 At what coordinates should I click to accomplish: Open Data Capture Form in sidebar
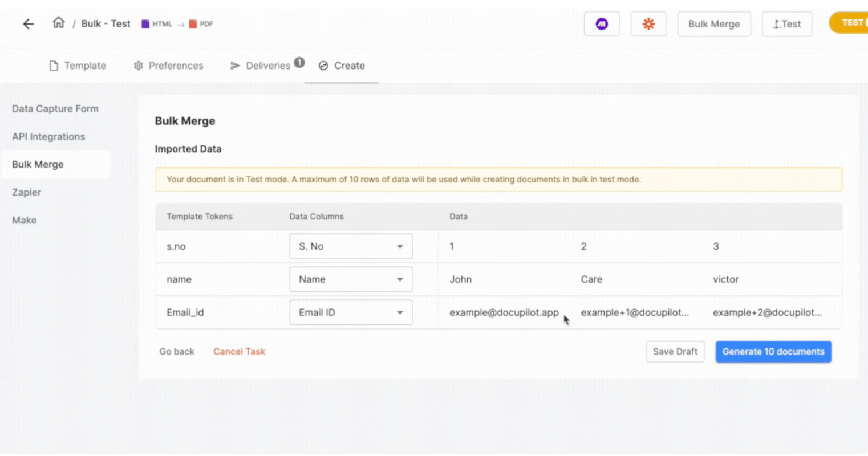click(55, 108)
